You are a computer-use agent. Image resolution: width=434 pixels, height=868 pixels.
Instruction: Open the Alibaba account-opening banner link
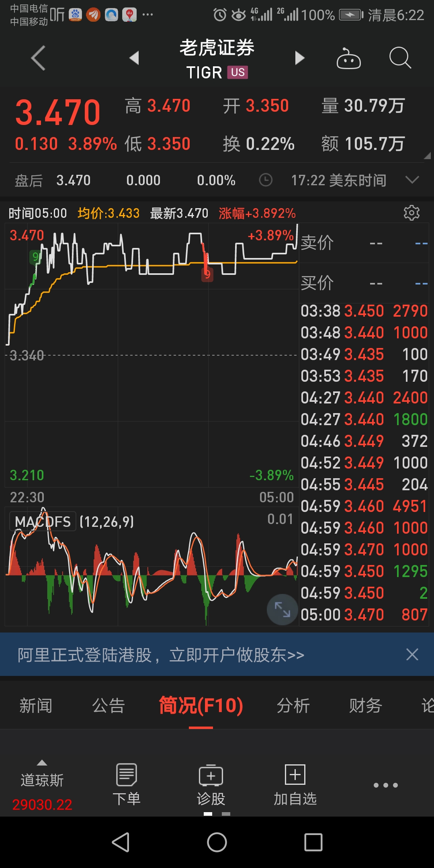[161, 655]
